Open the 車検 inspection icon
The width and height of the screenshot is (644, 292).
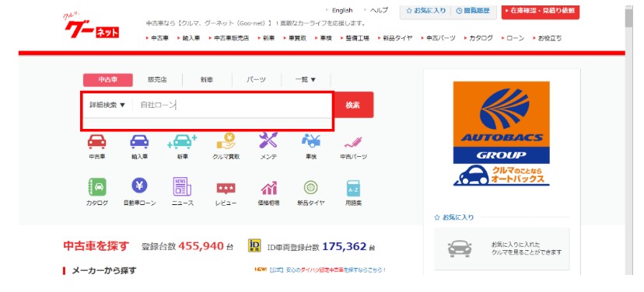point(311,141)
